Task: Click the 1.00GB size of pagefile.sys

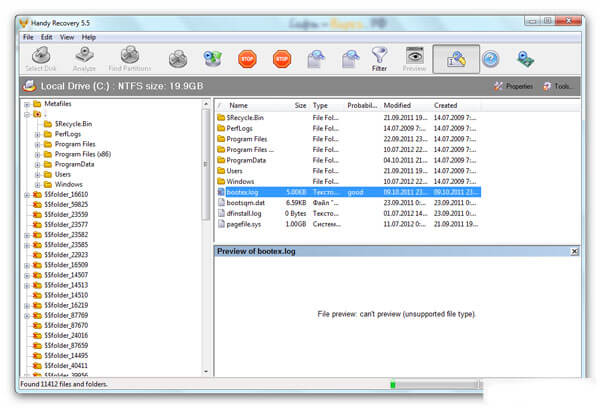Action: (x=296, y=224)
